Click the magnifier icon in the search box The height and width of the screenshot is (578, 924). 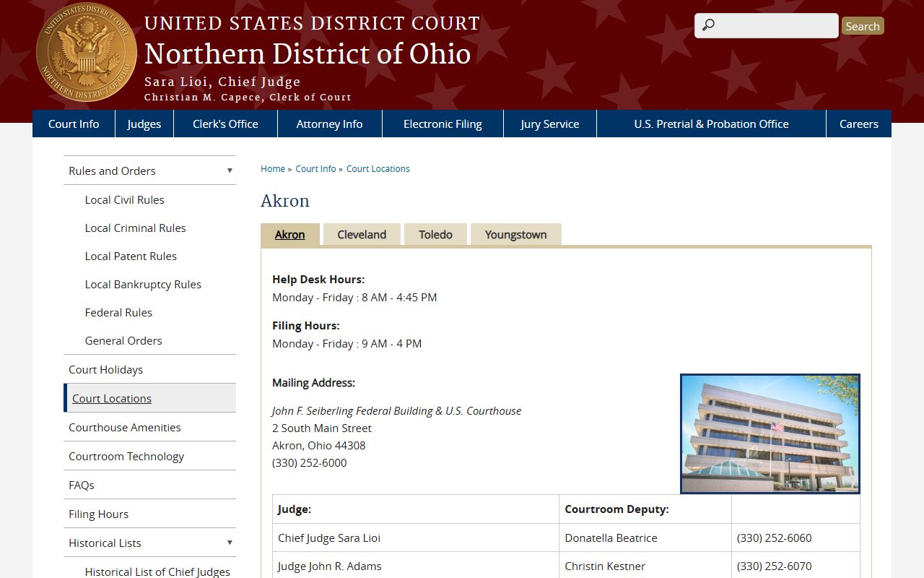708,25
